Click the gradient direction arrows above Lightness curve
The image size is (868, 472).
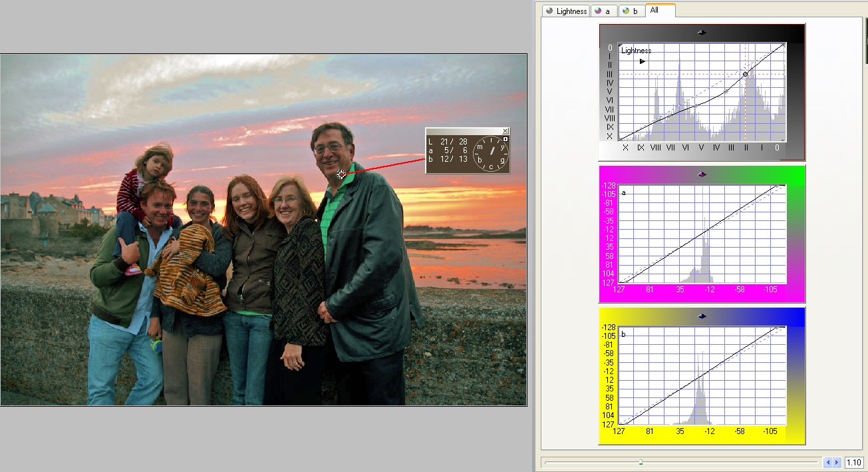[701, 32]
